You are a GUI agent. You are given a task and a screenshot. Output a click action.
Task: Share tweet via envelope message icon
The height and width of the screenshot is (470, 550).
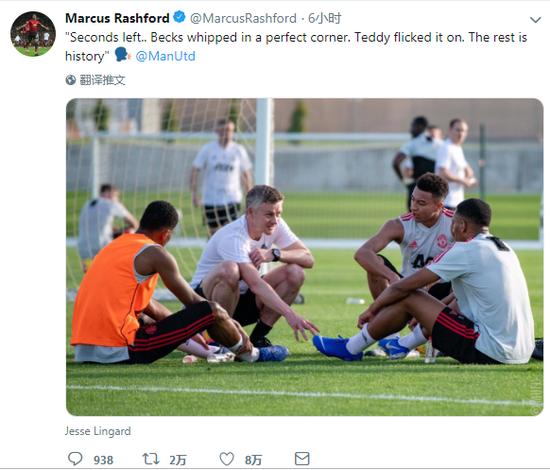click(x=302, y=458)
